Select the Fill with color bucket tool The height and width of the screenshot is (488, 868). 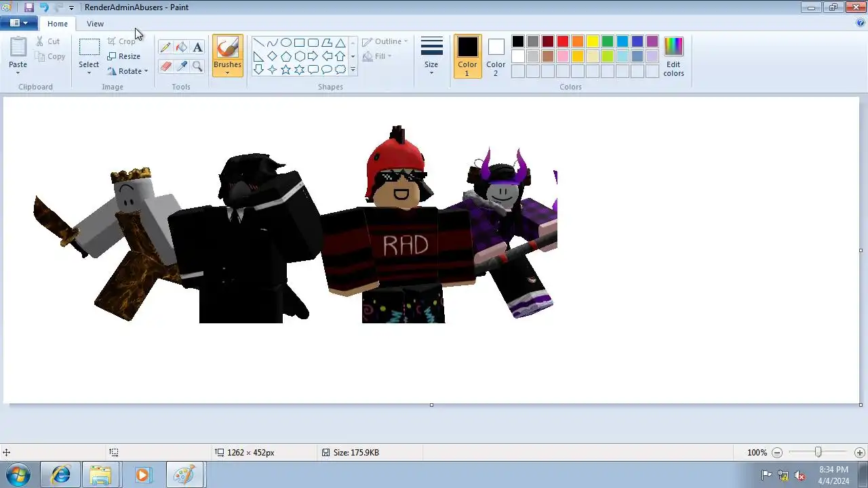181,47
